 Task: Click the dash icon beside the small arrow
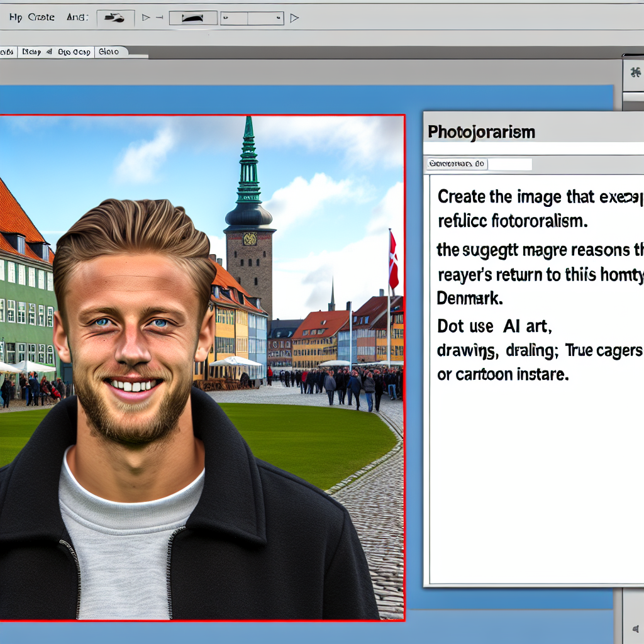(159, 18)
